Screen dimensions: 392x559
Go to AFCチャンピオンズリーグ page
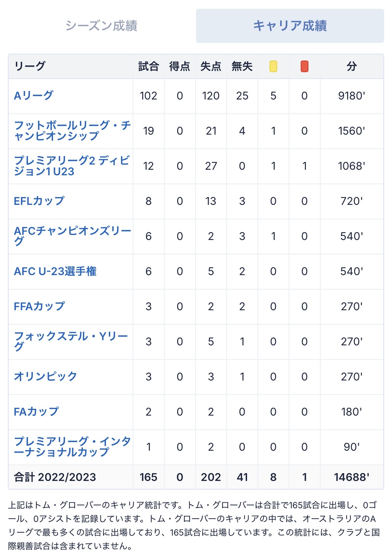tap(72, 236)
